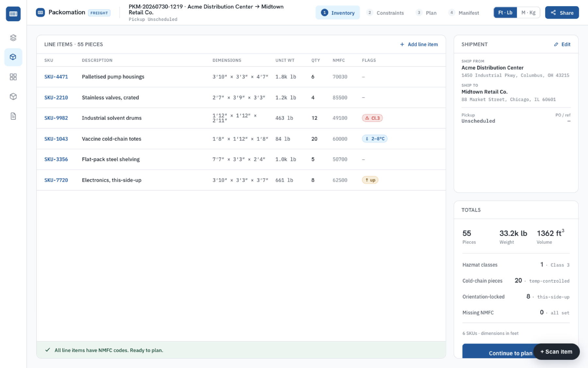Go to step 3 Plan
Screen dimensions: 588x368
tap(426, 13)
